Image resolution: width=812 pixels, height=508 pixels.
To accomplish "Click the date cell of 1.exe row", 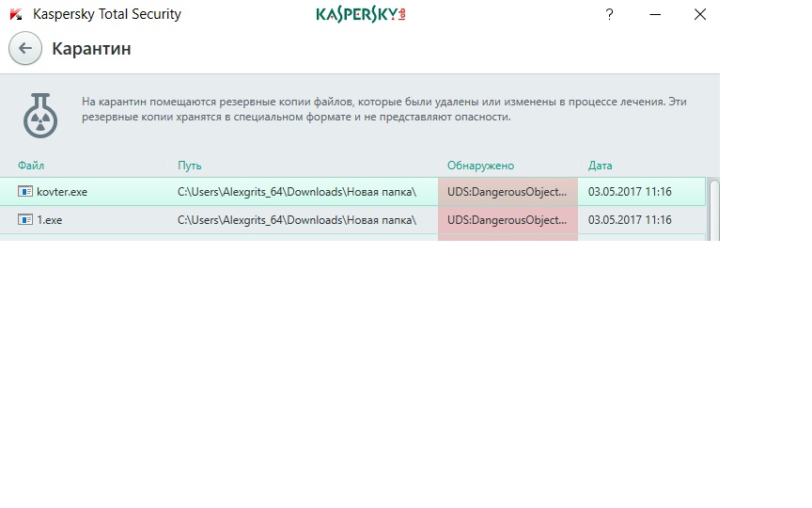I will pos(630,220).
